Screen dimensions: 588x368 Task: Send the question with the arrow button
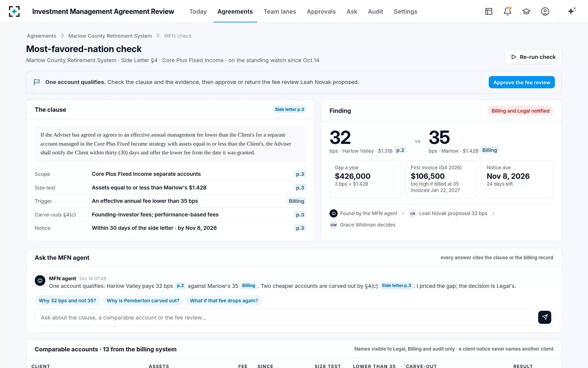545,317
